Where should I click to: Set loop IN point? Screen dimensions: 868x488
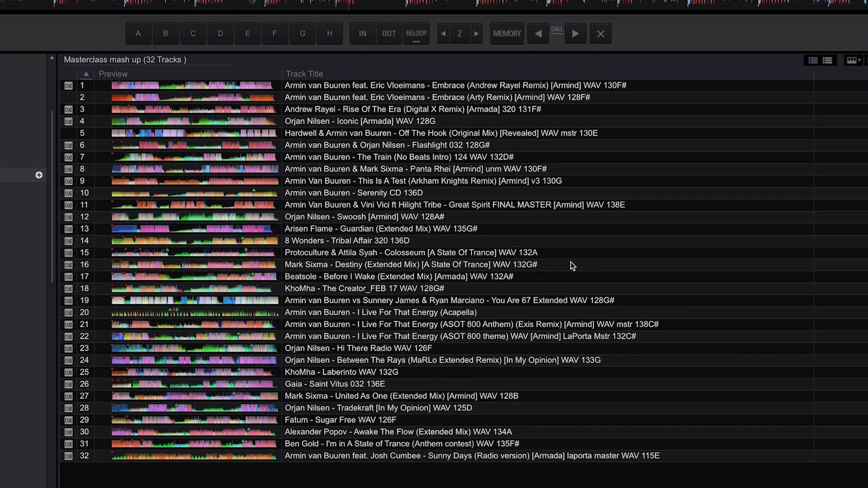pyautogui.click(x=363, y=33)
